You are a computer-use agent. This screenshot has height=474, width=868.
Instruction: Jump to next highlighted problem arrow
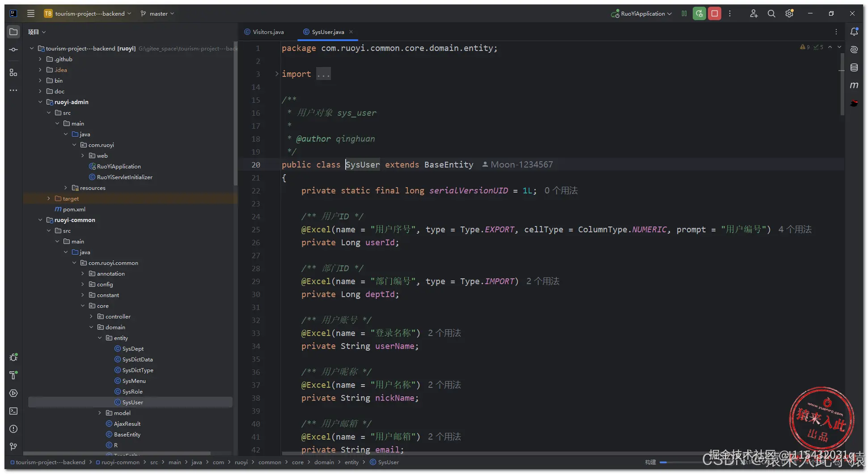[x=839, y=47]
